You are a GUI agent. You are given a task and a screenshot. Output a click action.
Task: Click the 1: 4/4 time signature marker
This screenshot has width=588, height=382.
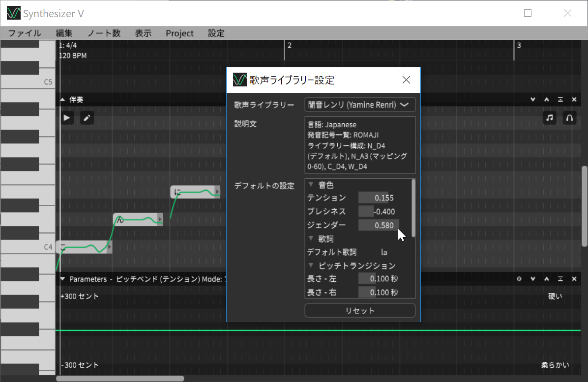click(x=68, y=45)
